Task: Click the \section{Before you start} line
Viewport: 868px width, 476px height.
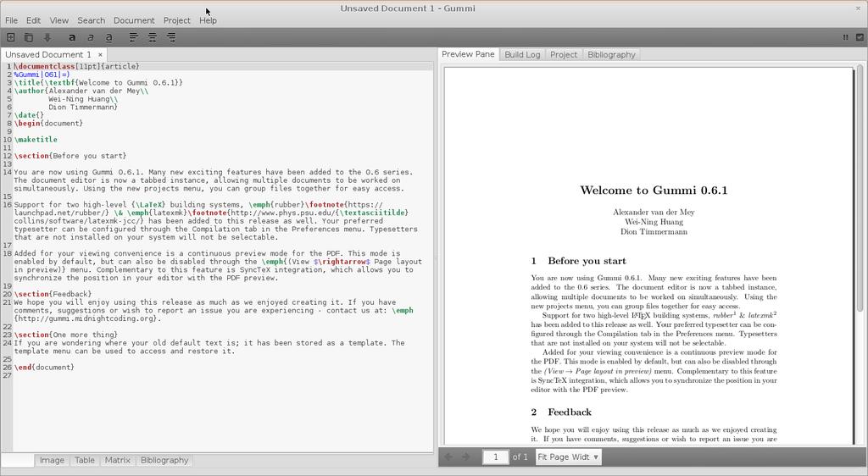Action: tap(70, 156)
